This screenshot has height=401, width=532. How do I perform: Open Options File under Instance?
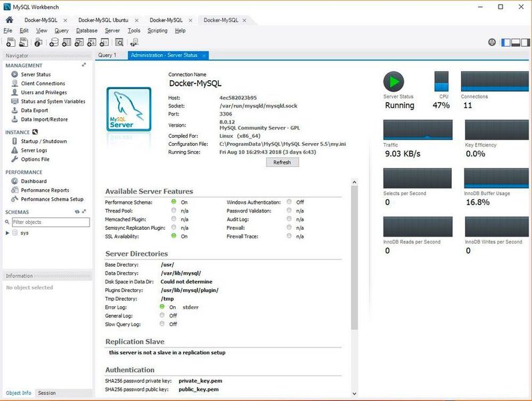[35, 159]
